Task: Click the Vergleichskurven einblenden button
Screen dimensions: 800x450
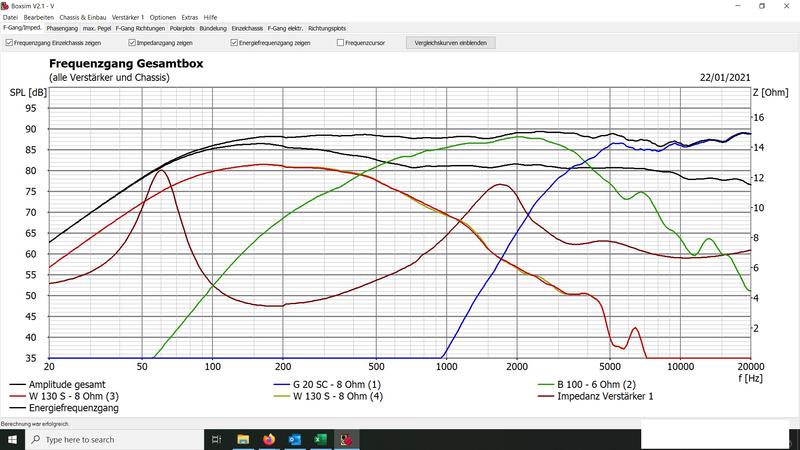Action: point(451,43)
